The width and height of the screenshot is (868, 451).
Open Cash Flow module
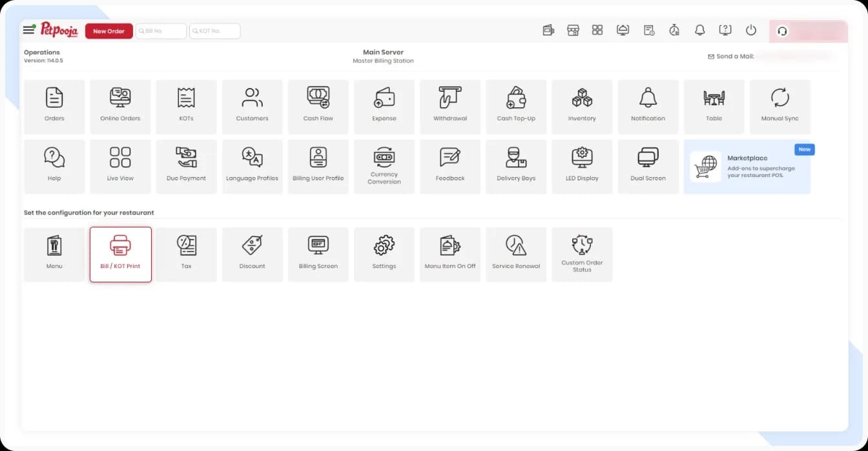coord(318,107)
